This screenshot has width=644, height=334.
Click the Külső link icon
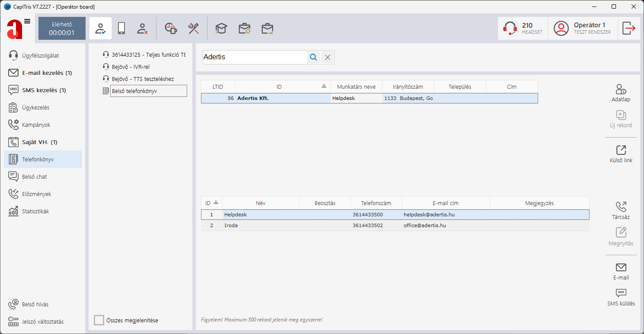[x=621, y=150]
